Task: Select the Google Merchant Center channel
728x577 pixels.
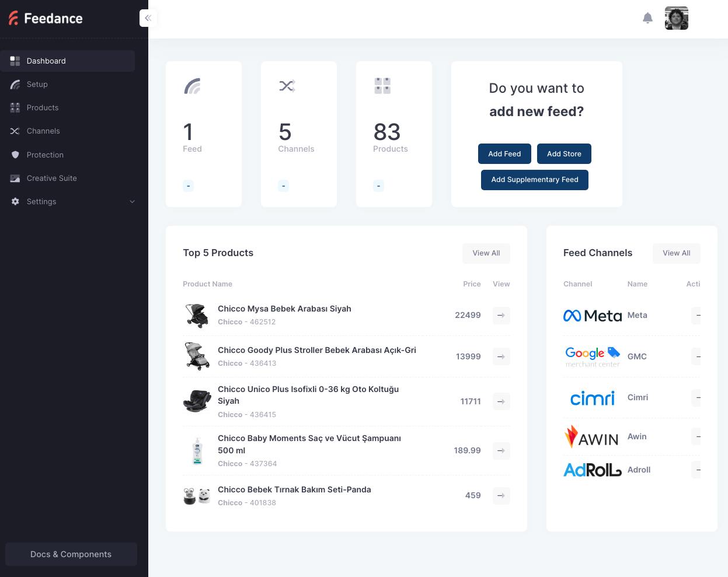Action: (593, 356)
